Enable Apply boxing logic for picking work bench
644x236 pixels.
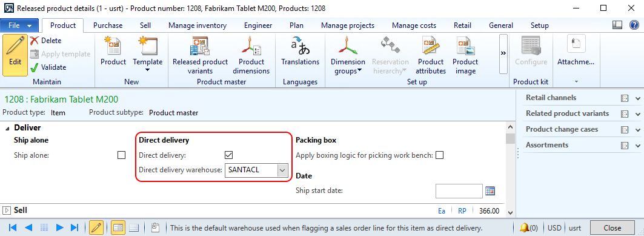[x=439, y=155]
